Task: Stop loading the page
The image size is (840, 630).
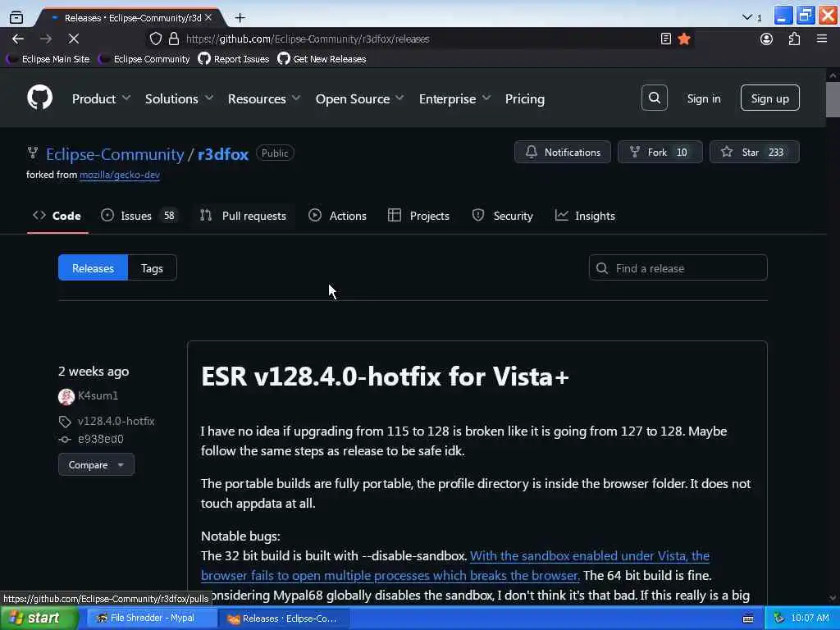Action: pyautogui.click(x=74, y=39)
